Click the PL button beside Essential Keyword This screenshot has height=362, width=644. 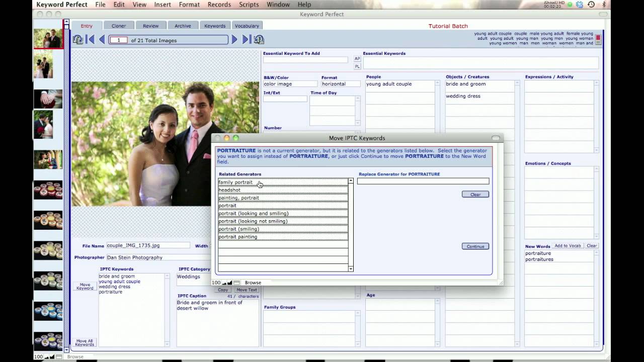tap(357, 66)
